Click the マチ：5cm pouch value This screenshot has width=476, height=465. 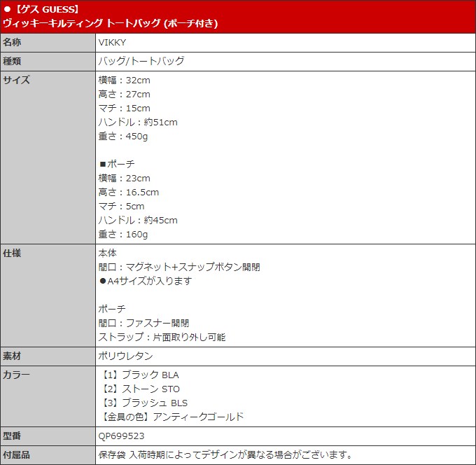[x=121, y=206]
